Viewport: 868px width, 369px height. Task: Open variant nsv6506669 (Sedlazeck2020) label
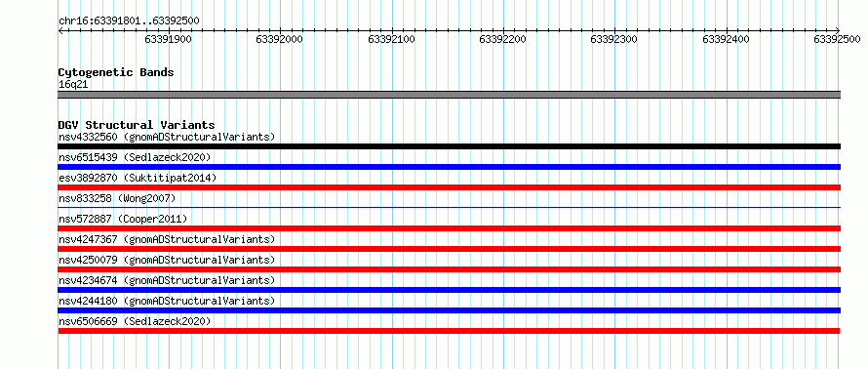pyautogui.click(x=135, y=321)
